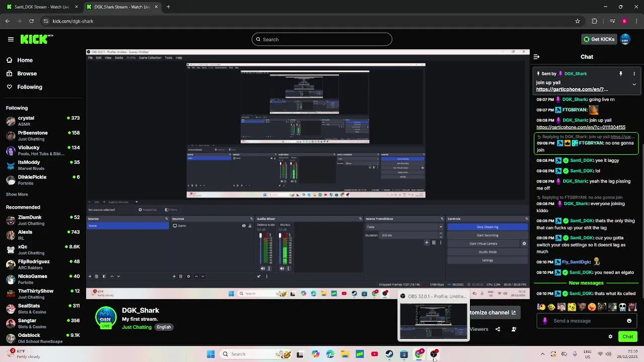
Task: Reload the page
Action: coord(31,21)
